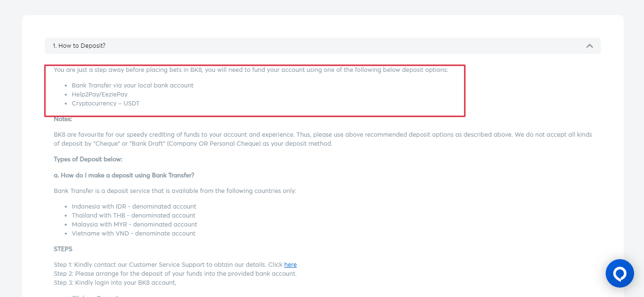
Task: Click the Bank Transfer deposit question heading
Action: (124, 175)
